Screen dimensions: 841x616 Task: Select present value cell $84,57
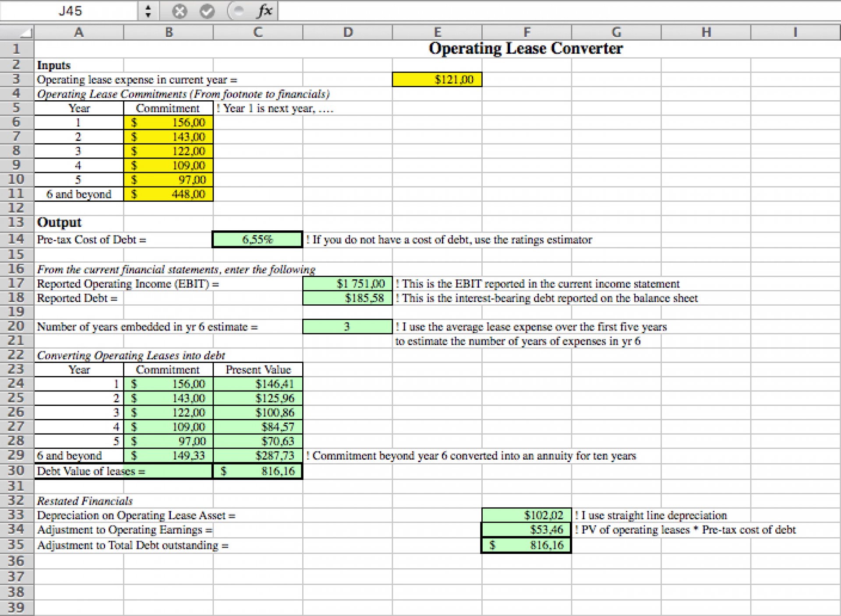pos(258,427)
